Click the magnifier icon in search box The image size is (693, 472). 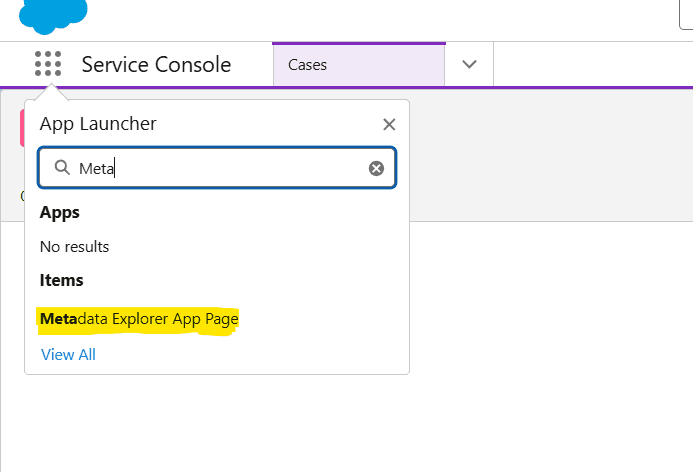pos(62,167)
